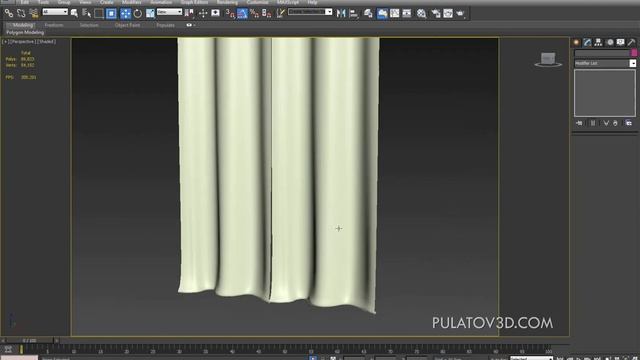The image size is (640, 360).
Task: Open the Utilities command panel tab
Action: point(631,42)
